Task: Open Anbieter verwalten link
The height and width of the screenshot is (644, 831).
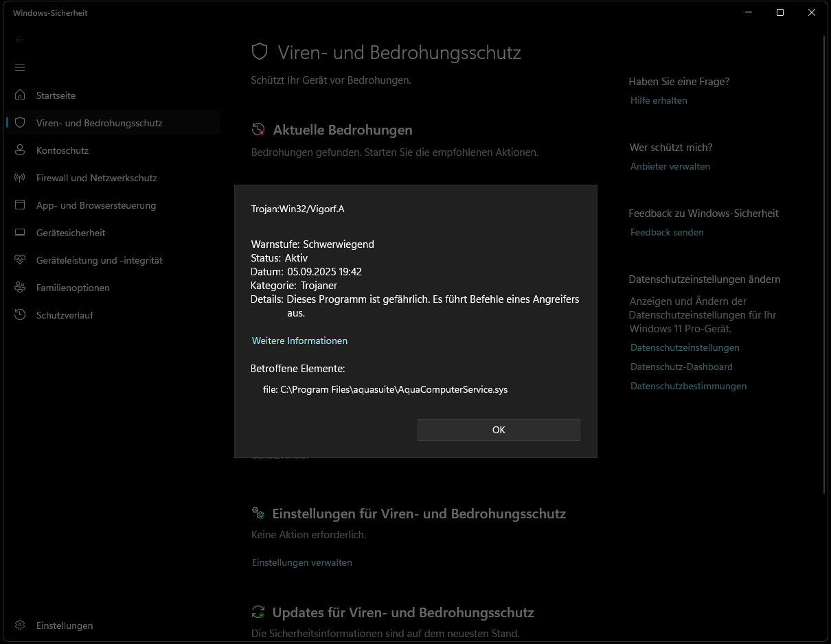Action: 670,166
